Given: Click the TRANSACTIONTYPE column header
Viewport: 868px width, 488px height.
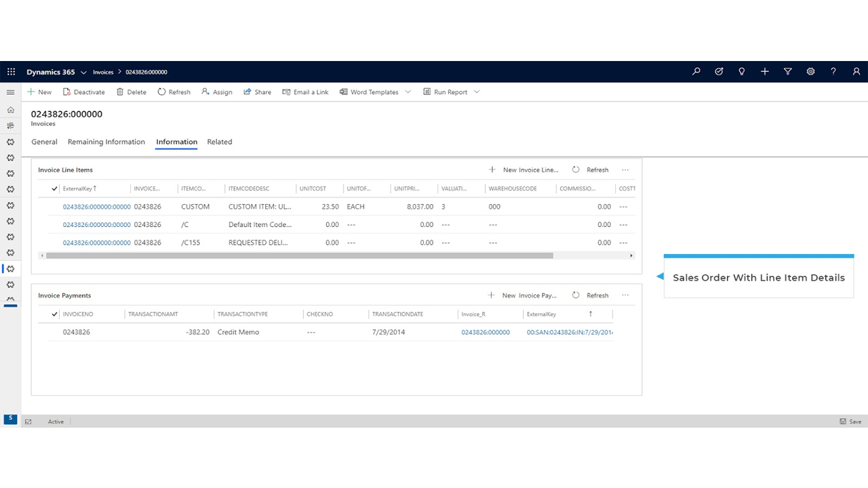Looking at the screenshot, I should (243, 314).
